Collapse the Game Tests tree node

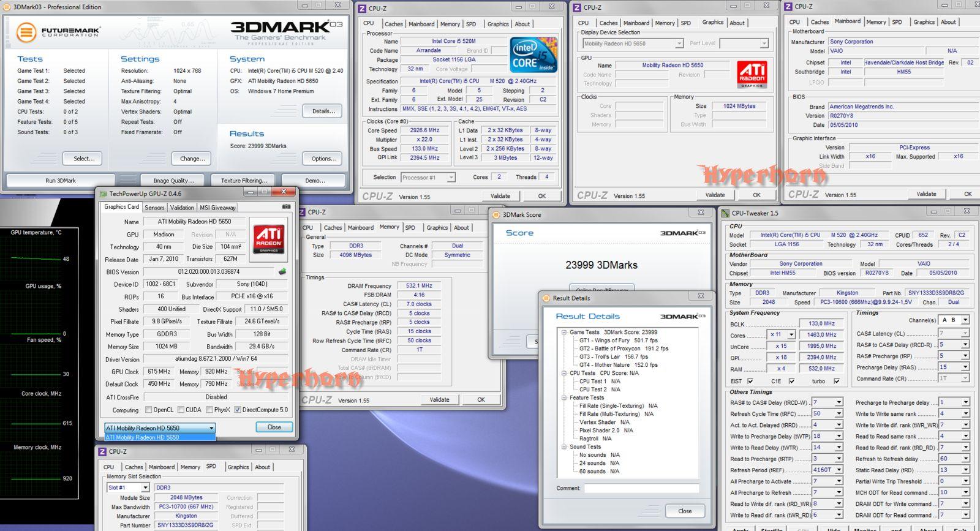pos(563,332)
